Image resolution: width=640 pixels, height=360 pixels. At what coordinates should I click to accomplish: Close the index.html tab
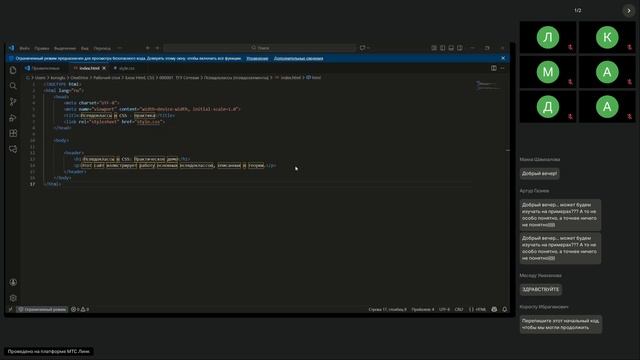104,68
